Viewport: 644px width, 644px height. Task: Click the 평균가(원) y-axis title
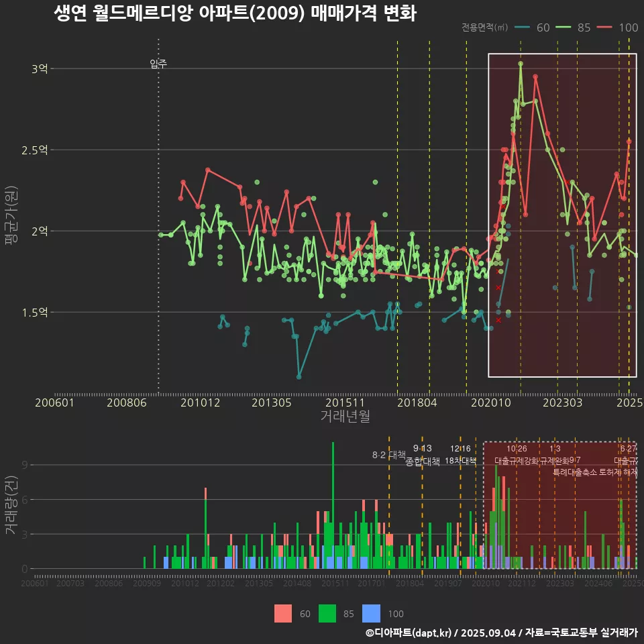(x=11, y=215)
